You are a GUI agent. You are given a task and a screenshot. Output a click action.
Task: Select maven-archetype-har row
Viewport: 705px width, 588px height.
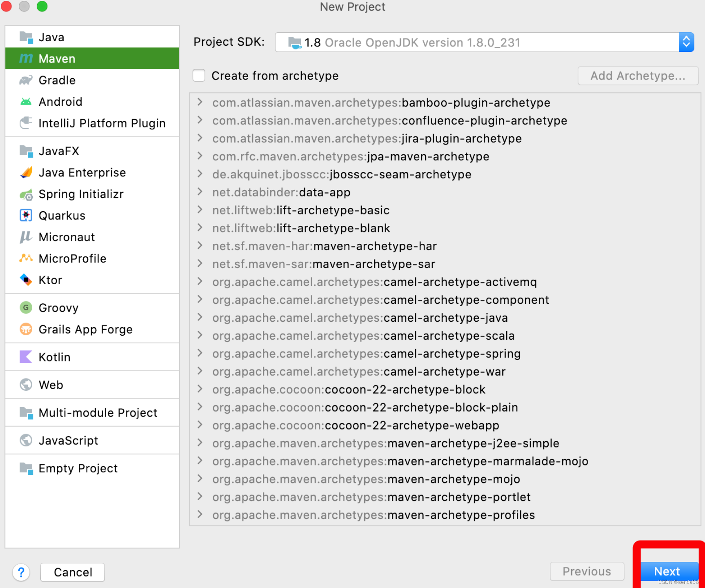point(445,246)
